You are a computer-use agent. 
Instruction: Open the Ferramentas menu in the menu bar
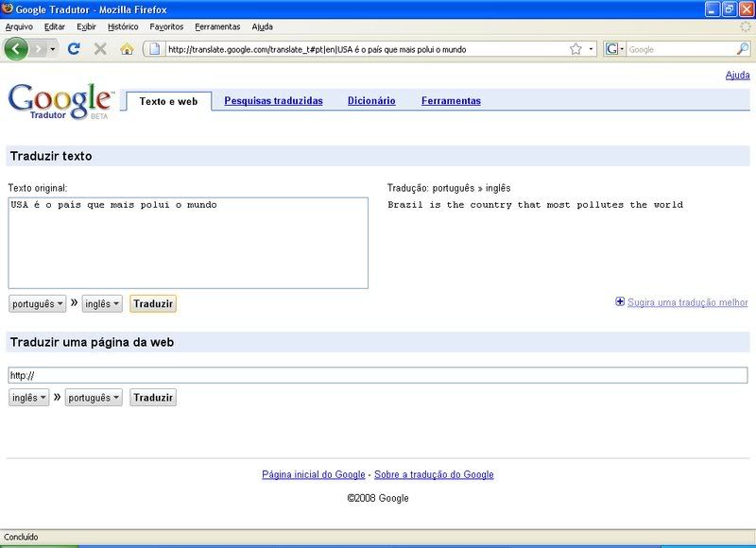[x=217, y=27]
